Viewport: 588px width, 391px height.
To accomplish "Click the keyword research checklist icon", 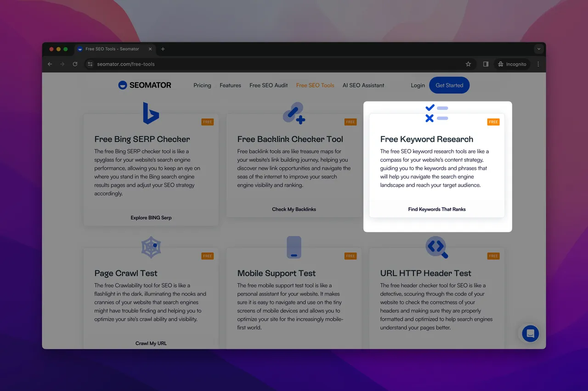I will click(x=436, y=113).
